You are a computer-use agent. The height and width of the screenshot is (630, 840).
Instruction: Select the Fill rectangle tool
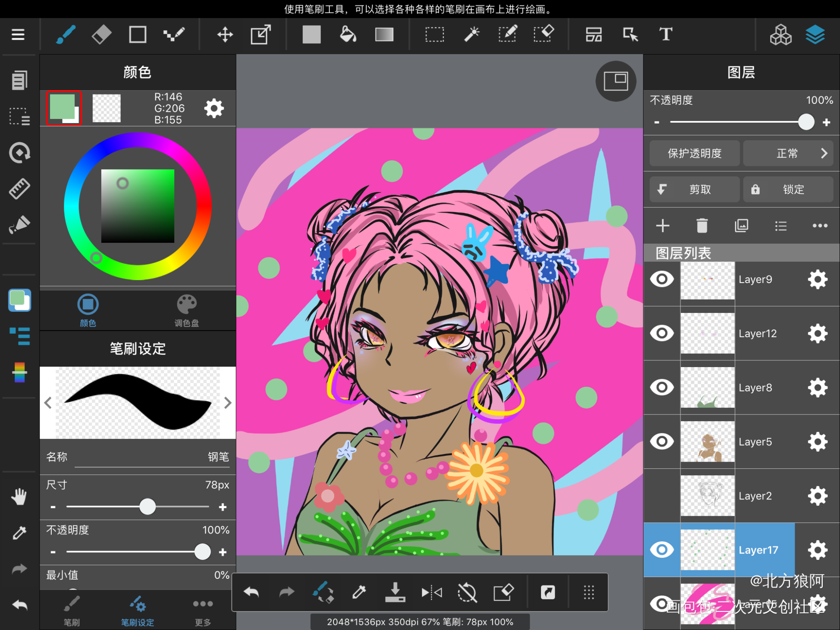click(x=312, y=34)
